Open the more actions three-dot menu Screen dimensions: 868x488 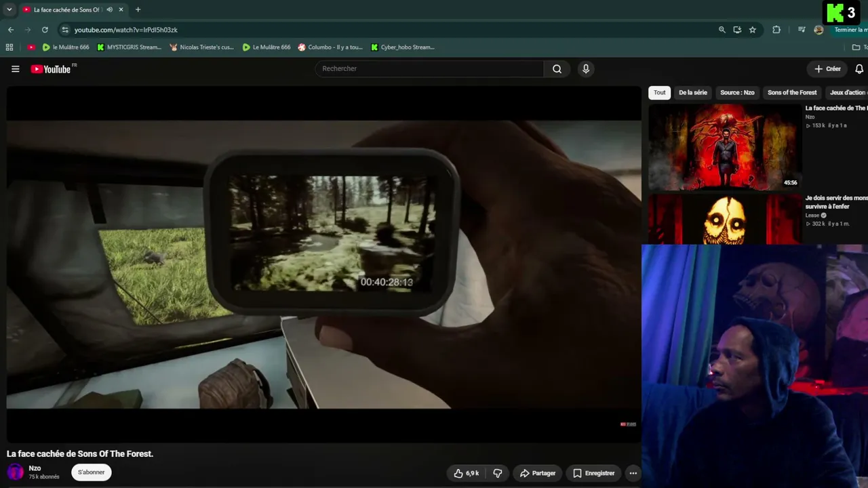click(633, 473)
